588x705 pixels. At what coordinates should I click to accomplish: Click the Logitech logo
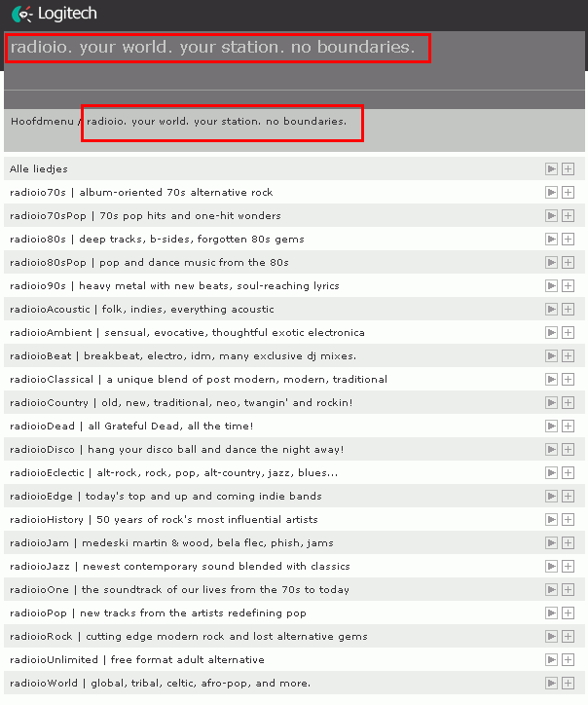tap(55, 15)
